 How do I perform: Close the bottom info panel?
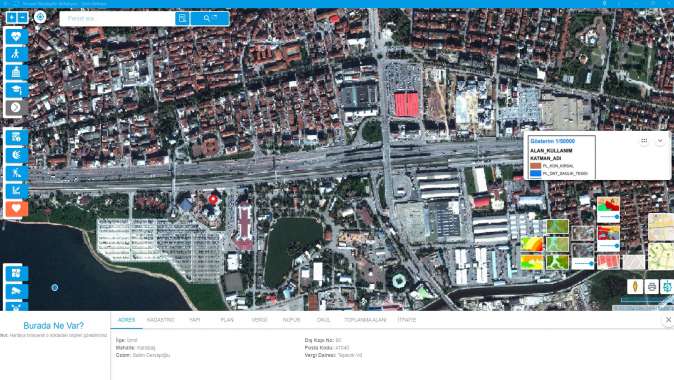[x=668, y=320]
